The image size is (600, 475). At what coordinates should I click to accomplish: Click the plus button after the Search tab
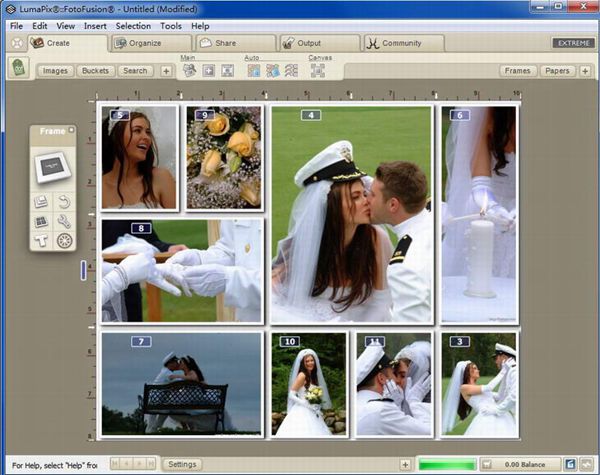pos(166,71)
